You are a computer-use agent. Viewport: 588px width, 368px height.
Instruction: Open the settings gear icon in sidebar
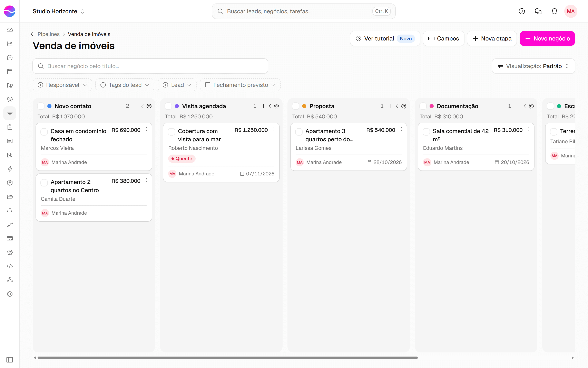(x=10, y=252)
